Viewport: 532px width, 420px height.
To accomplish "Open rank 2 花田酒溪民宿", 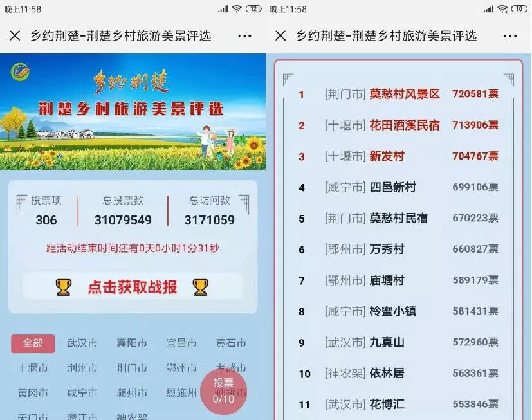I will pos(405,125).
